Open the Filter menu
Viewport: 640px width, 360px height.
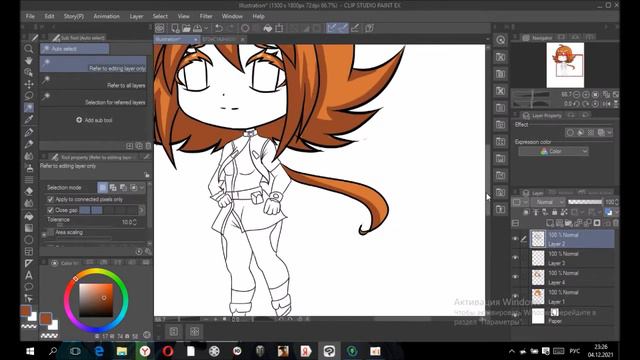[206, 16]
